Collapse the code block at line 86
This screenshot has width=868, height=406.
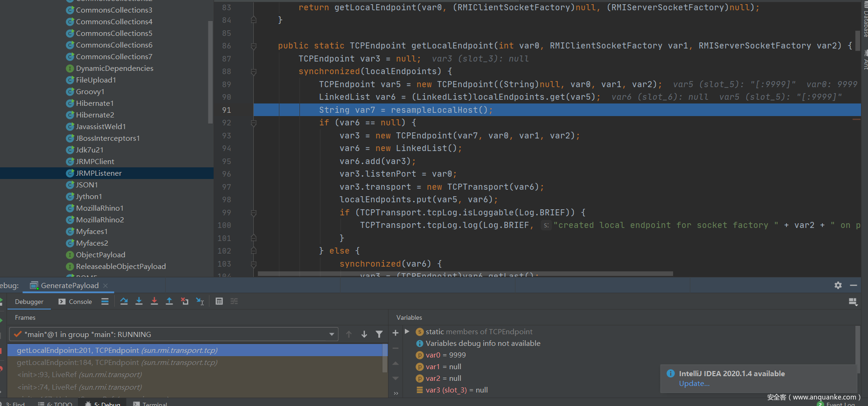coord(254,46)
